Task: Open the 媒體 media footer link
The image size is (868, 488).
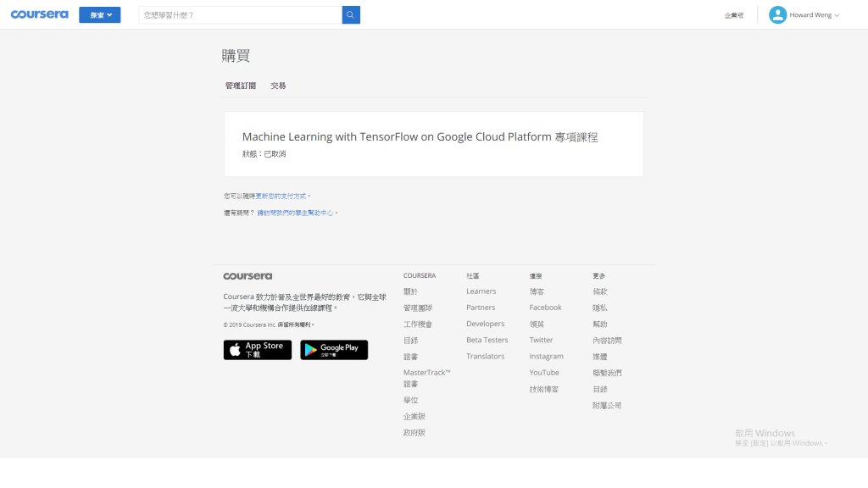Action: tap(599, 357)
